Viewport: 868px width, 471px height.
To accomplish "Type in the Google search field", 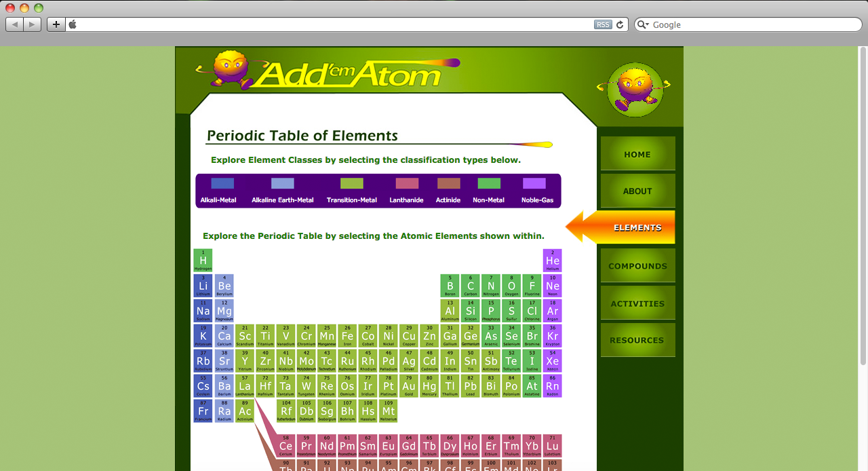I will coord(753,24).
